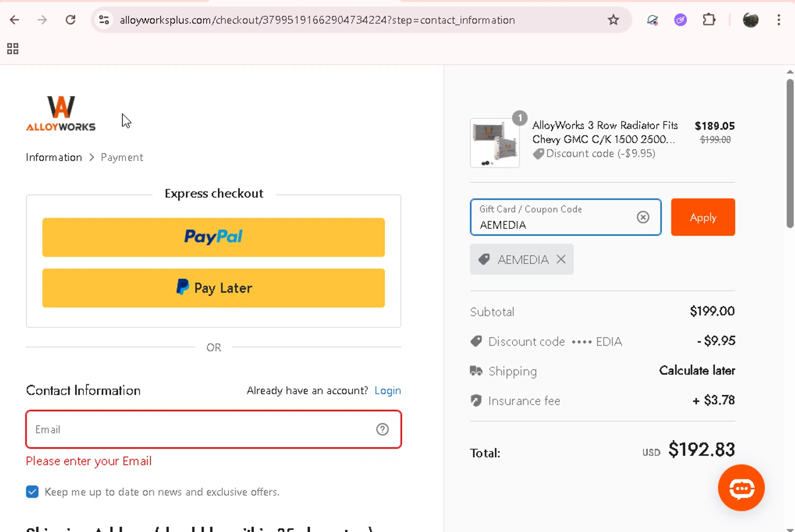The width and height of the screenshot is (795, 532).
Task: Apply the coupon code
Action: click(703, 217)
